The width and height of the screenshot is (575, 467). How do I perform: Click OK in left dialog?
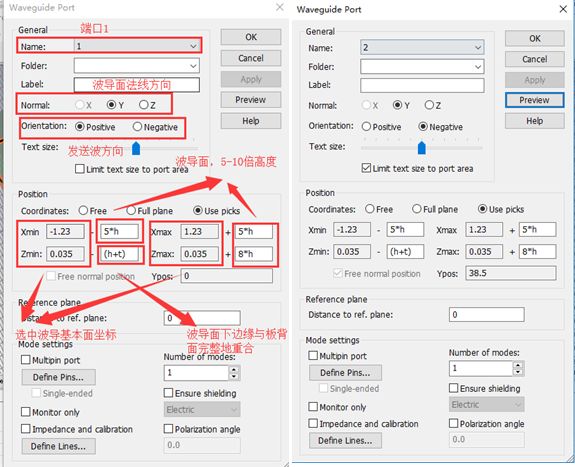251,37
